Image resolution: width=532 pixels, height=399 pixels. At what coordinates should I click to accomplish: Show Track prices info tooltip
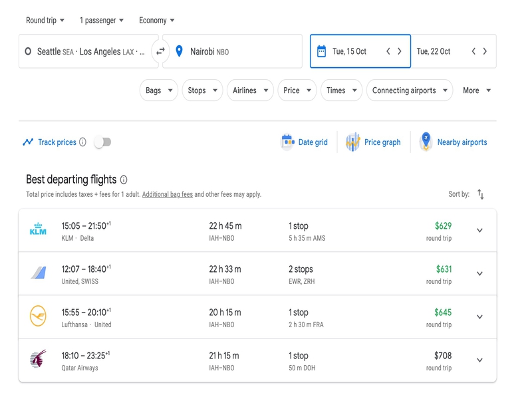coord(82,142)
